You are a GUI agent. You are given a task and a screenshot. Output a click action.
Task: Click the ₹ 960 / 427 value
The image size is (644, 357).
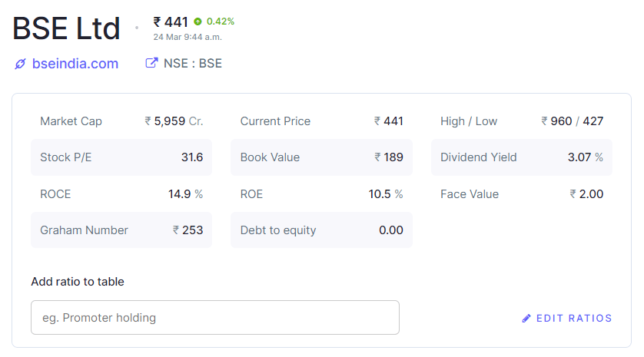pos(572,121)
